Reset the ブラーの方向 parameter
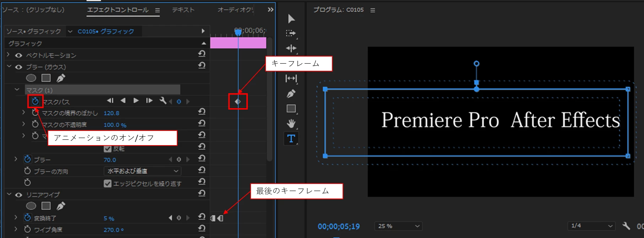 (x=202, y=170)
